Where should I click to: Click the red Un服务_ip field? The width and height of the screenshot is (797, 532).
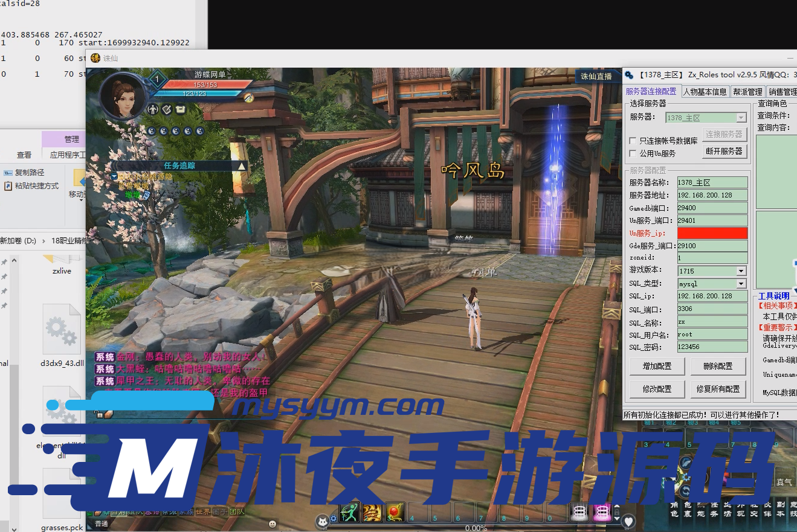click(x=712, y=233)
